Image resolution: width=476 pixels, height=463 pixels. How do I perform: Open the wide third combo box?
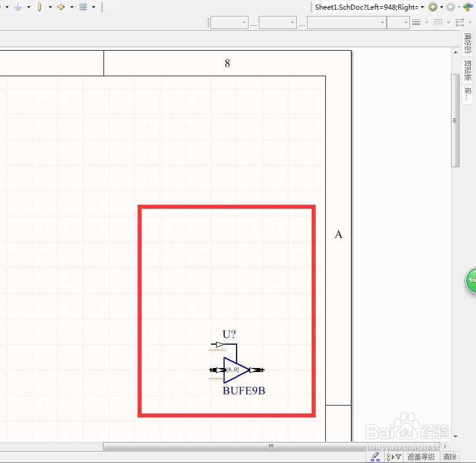347,22
